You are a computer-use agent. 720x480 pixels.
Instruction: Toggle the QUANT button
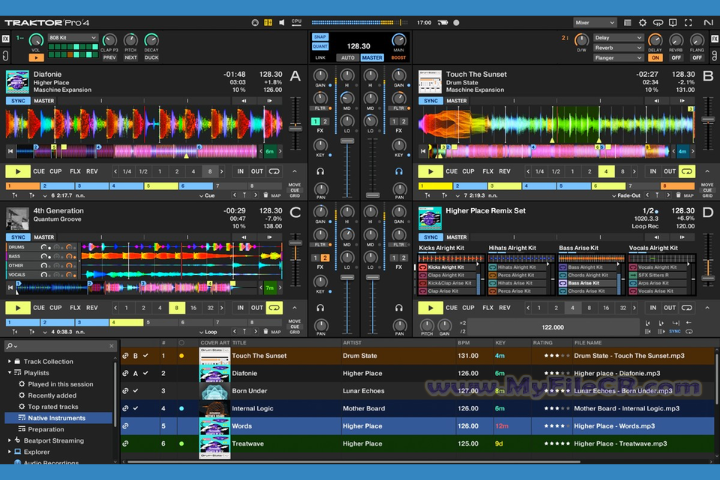[x=320, y=46]
